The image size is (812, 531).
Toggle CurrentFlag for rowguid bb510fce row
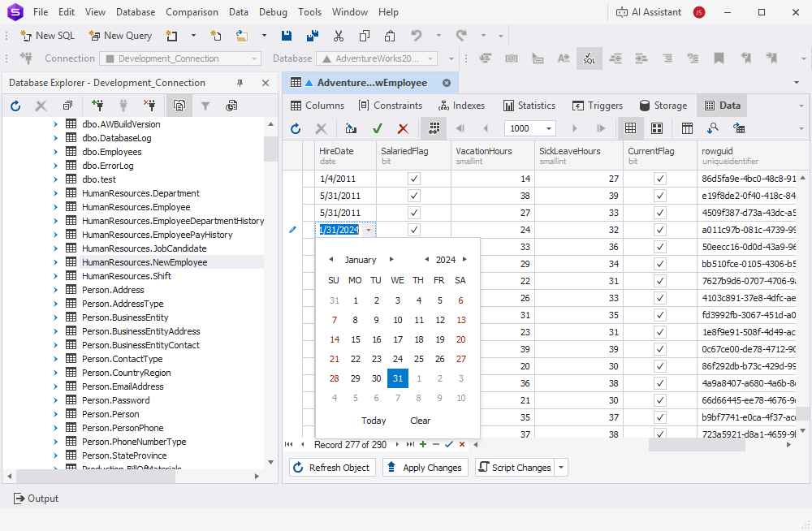coord(659,264)
